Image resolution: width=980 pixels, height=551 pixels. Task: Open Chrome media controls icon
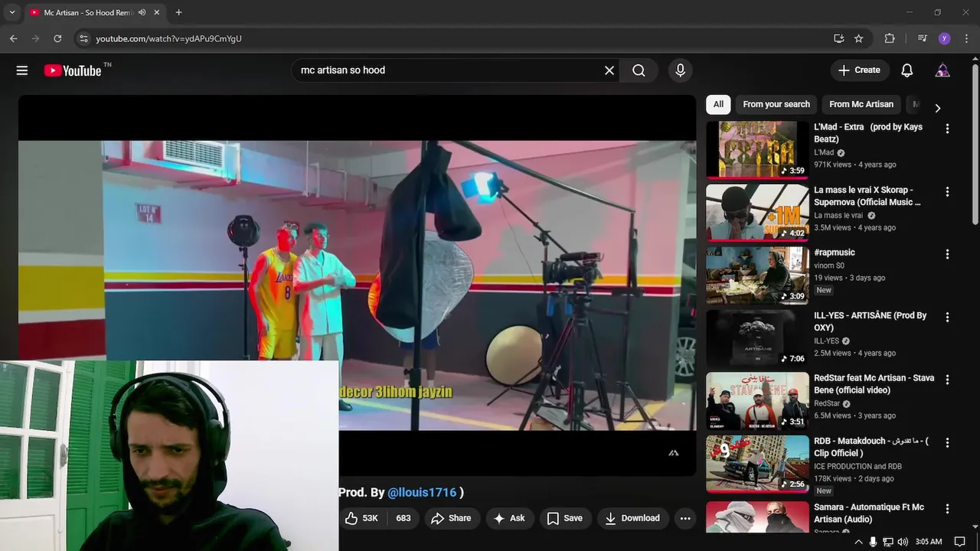pyautogui.click(x=922, y=38)
